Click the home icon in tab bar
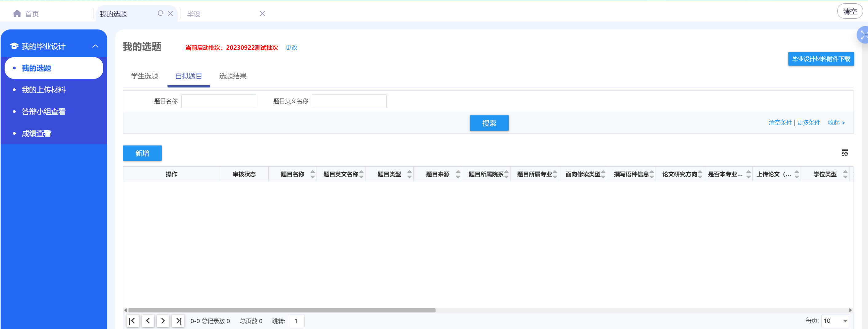This screenshot has width=868, height=329. (x=17, y=14)
